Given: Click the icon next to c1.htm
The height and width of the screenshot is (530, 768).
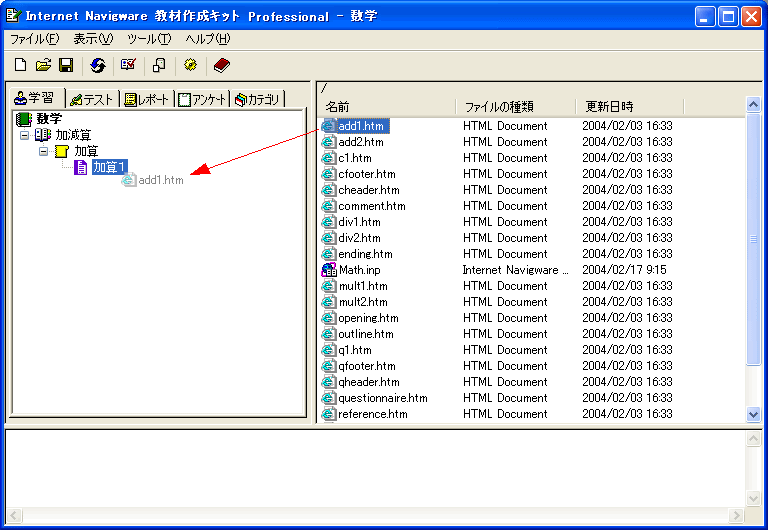Looking at the screenshot, I should click(x=328, y=158).
